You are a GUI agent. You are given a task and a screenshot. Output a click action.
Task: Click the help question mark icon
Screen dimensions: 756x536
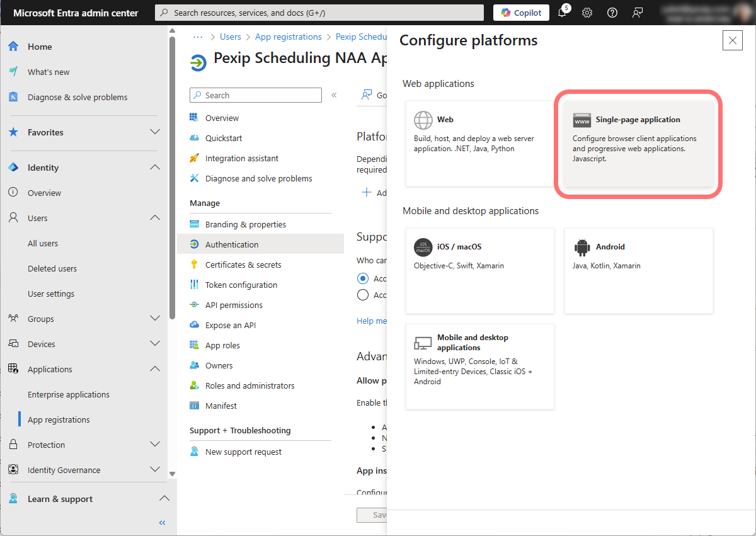click(x=612, y=13)
